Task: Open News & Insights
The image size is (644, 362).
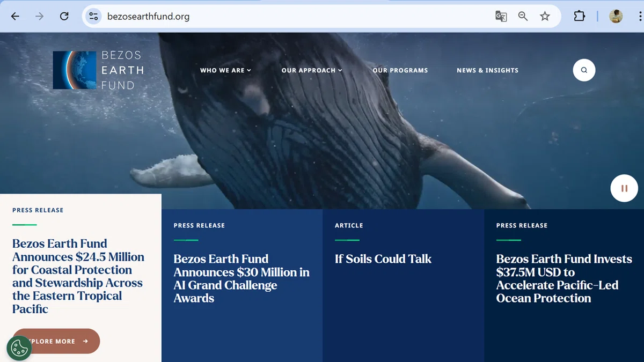Action: (x=487, y=70)
